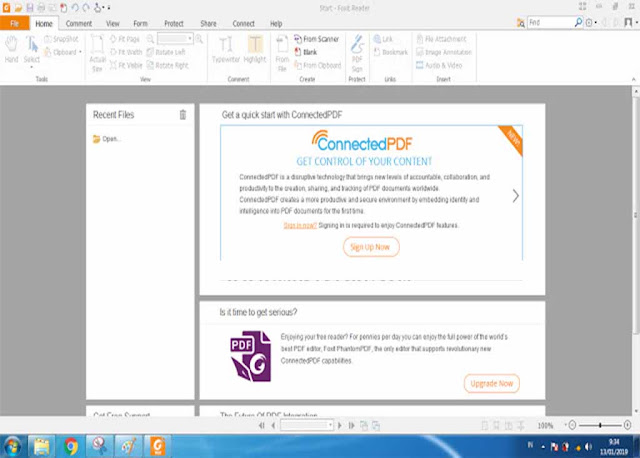Insert Audio & Video

click(439, 65)
